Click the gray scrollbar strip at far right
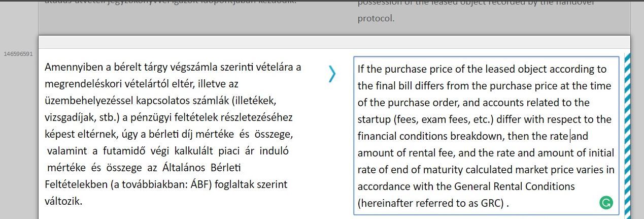The image size is (644, 219). click(637, 109)
